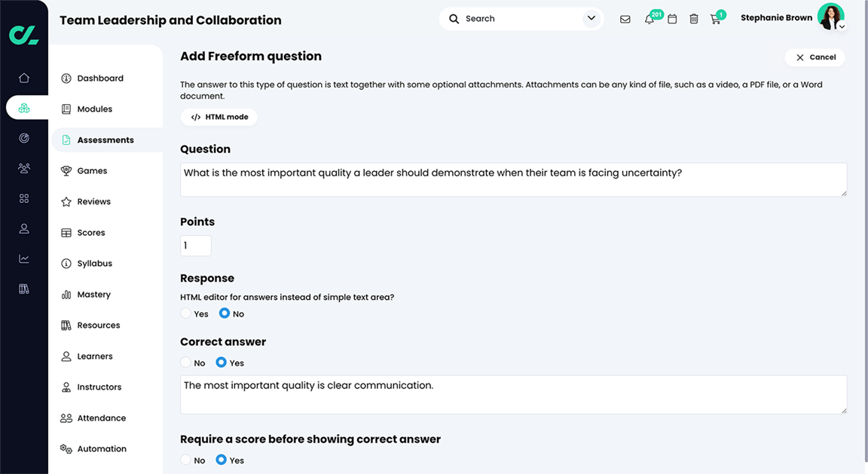
Task: Open the shopping cart icon
Action: point(715,19)
